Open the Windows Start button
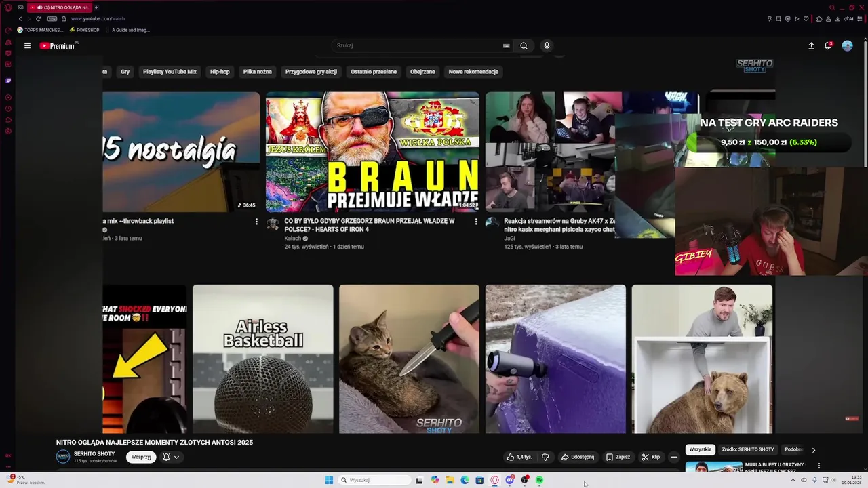The image size is (868, 488). pyautogui.click(x=329, y=480)
